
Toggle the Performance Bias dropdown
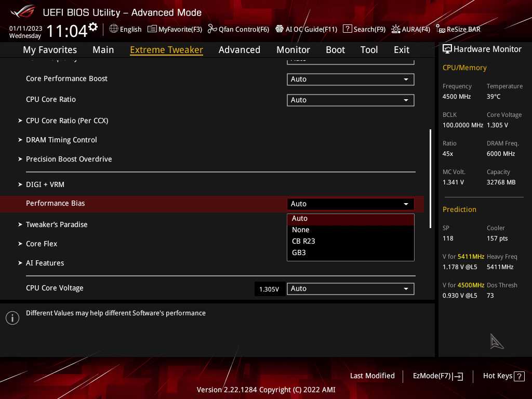pos(351,204)
